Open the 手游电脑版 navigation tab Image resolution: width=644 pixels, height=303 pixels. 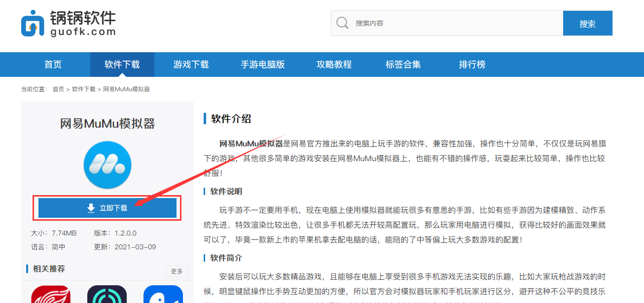(263, 65)
